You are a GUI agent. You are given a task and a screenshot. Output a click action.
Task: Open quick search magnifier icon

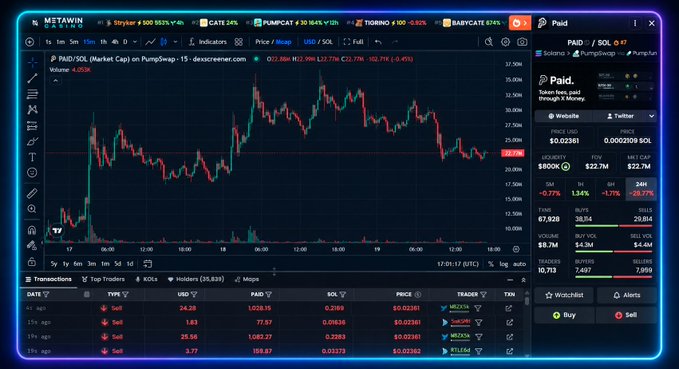click(488, 42)
